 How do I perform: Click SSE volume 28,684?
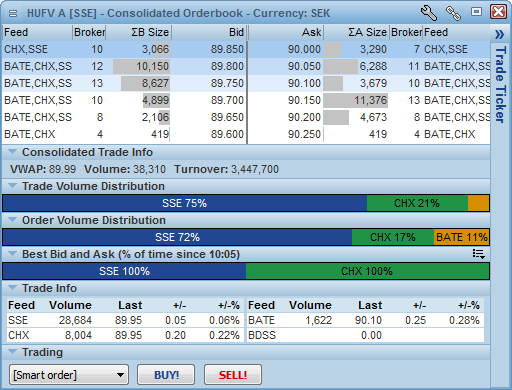click(75, 320)
